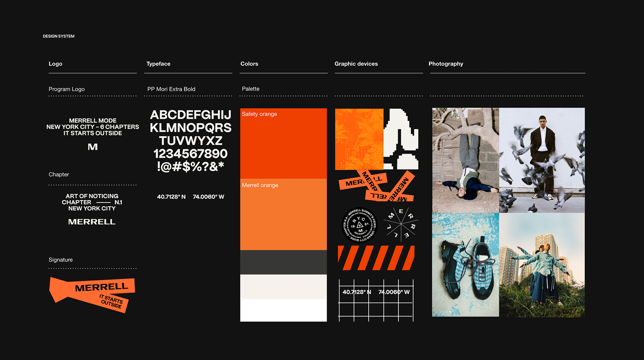Image resolution: width=644 pixels, height=360 pixels.
Task: Click the orange diagonal hazard stripes graphic
Action: pos(376,258)
